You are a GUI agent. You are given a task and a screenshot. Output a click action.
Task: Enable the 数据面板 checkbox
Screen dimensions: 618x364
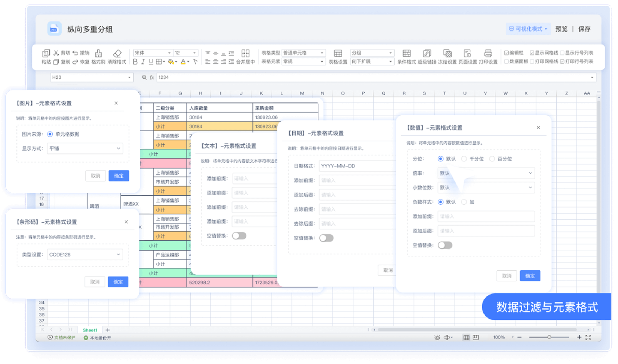(506, 62)
